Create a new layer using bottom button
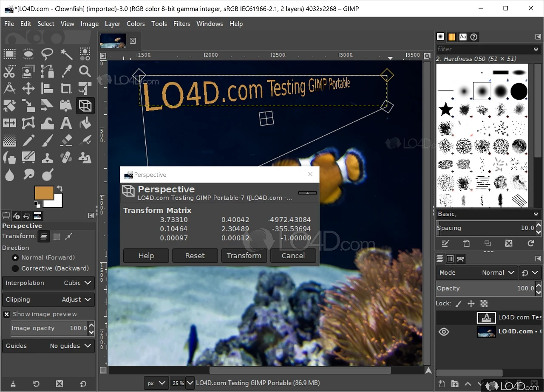This screenshot has height=392, width=544. pos(442,384)
